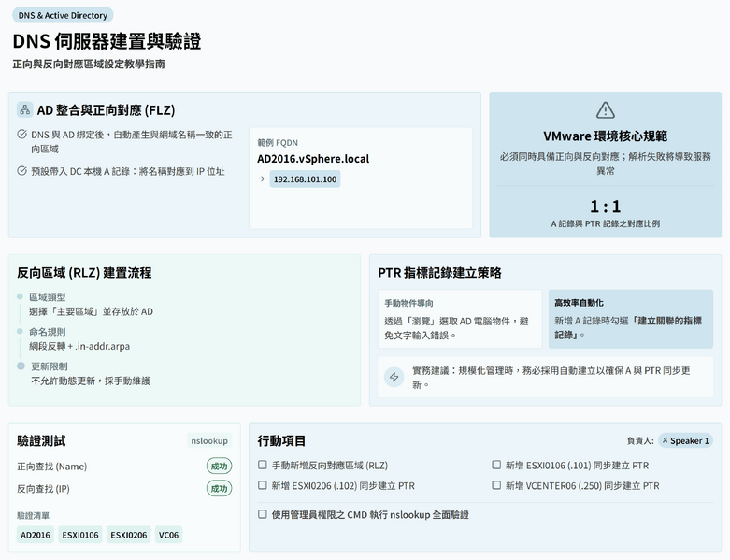Click the DNS & Active Directory tag
The width and height of the screenshot is (730, 560).
click(x=63, y=15)
